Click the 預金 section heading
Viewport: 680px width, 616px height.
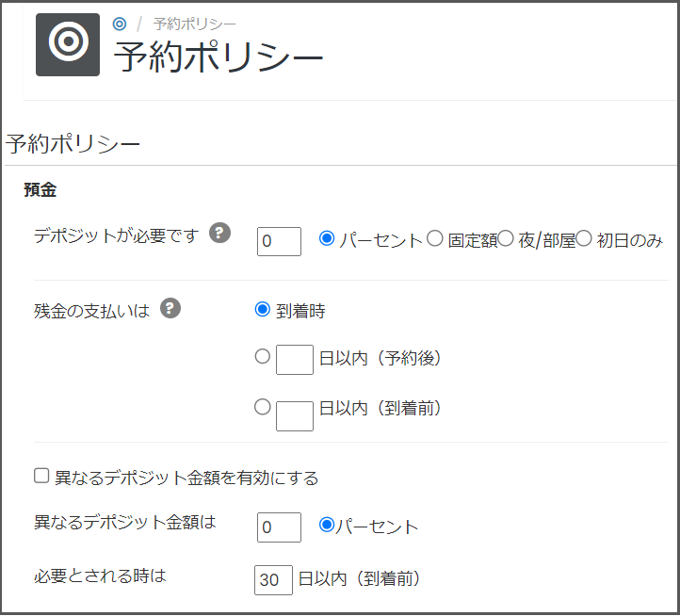[x=40, y=189]
